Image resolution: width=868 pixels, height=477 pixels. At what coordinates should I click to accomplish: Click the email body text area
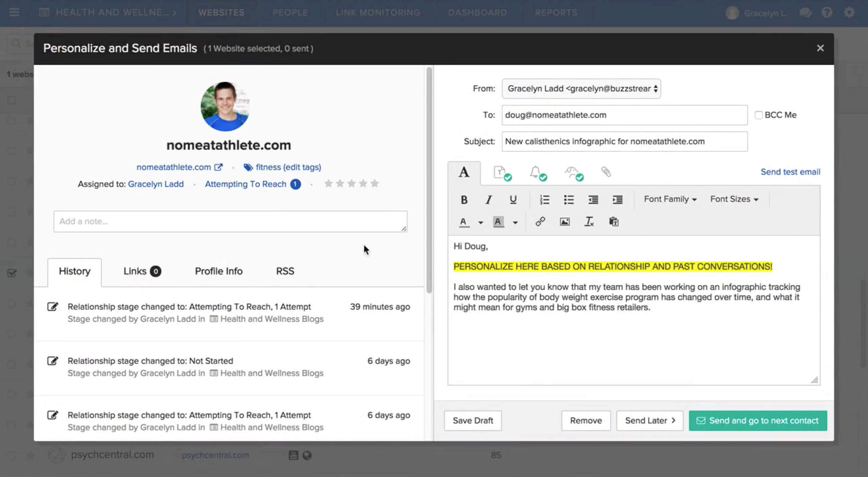point(634,310)
